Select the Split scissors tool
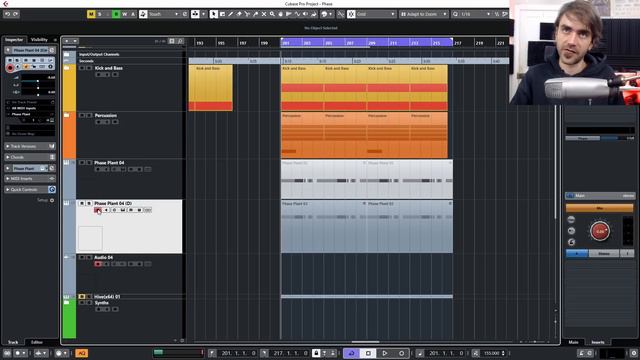Viewport: 640px width, 360px height. (x=247, y=14)
